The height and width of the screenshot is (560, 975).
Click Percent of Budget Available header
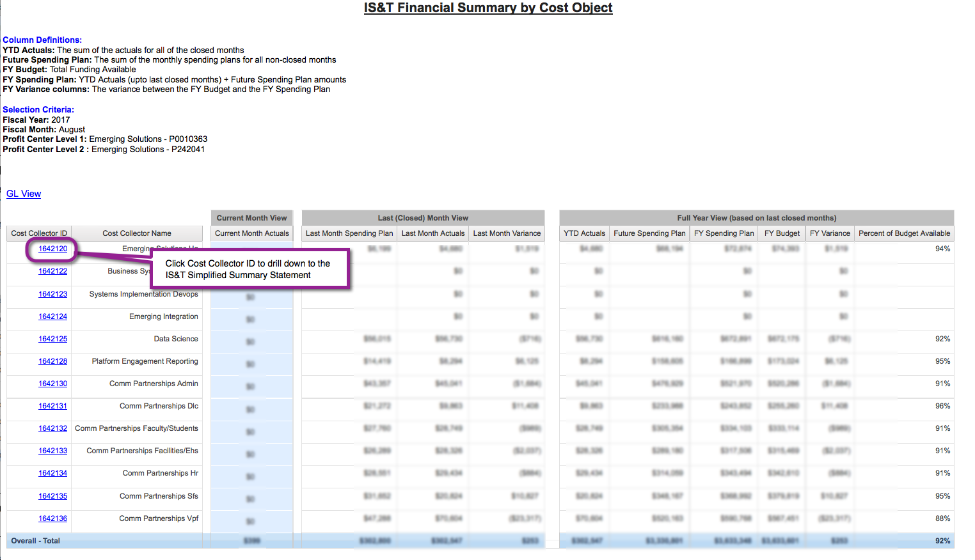click(x=904, y=233)
